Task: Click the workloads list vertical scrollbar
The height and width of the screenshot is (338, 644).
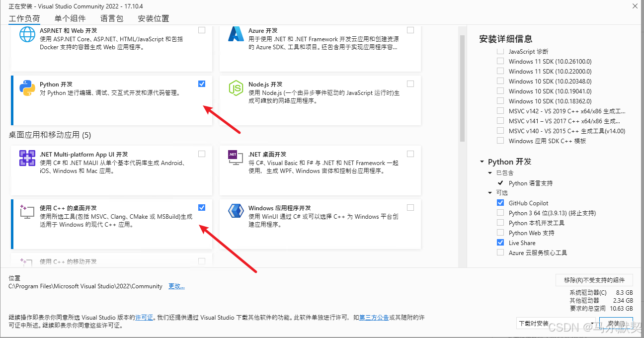Action: pyautogui.click(x=462, y=88)
